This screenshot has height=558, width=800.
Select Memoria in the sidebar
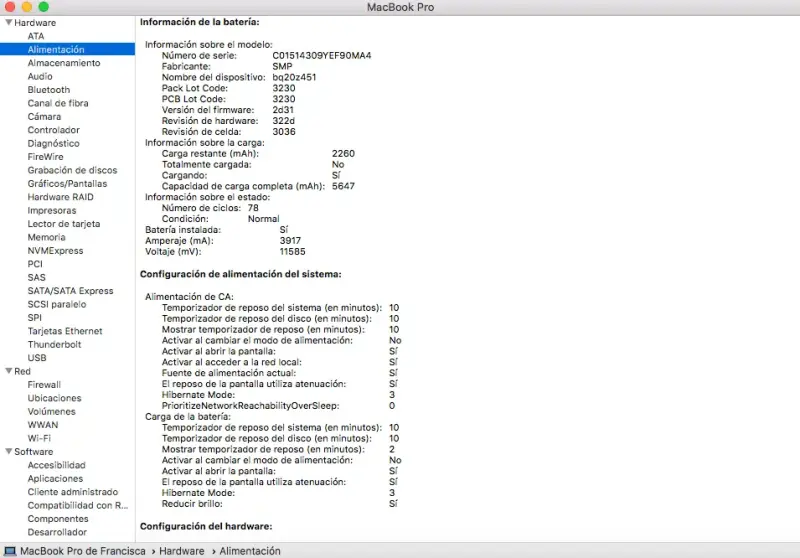[x=46, y=237]
